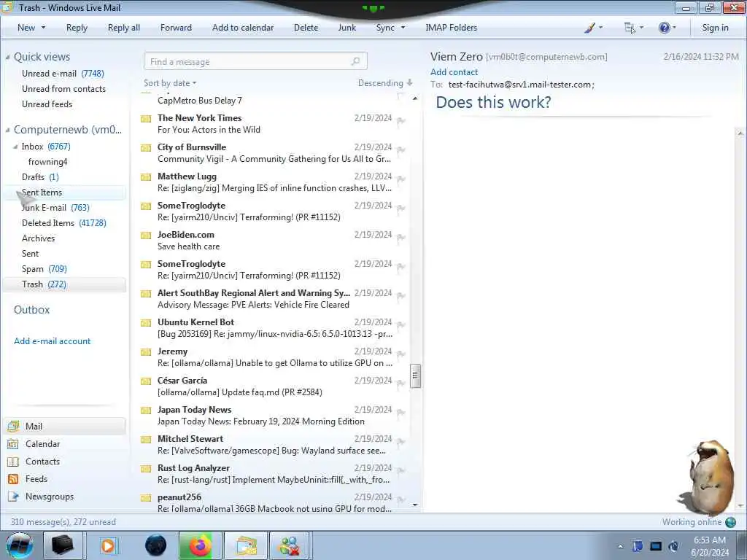The image size is (747, 560).
Task: Open the Windows Start orb
Action: click(20, 545)
